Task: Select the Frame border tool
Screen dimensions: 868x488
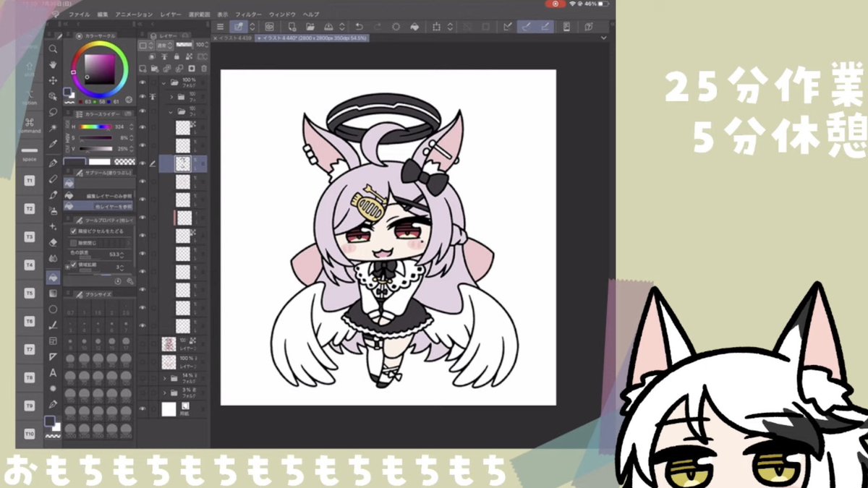Action: pos(53,341)
